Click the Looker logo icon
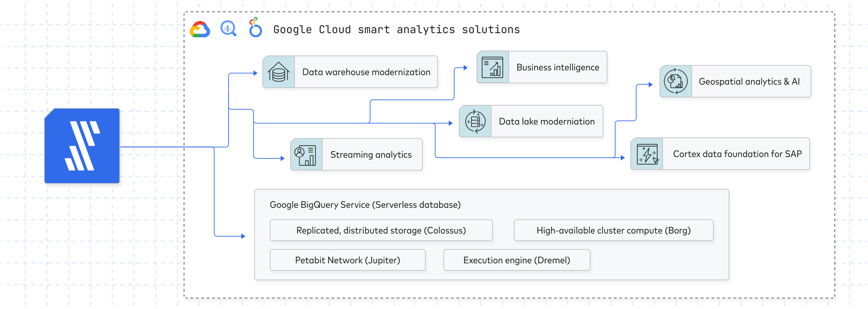 [x=255, y=27]
